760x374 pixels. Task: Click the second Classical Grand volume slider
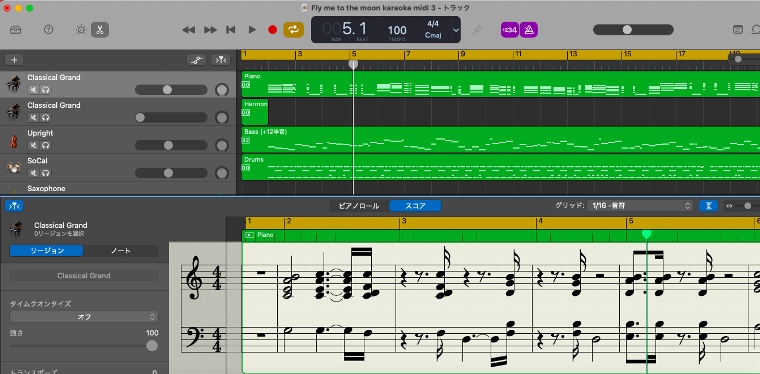pos(171,117)
